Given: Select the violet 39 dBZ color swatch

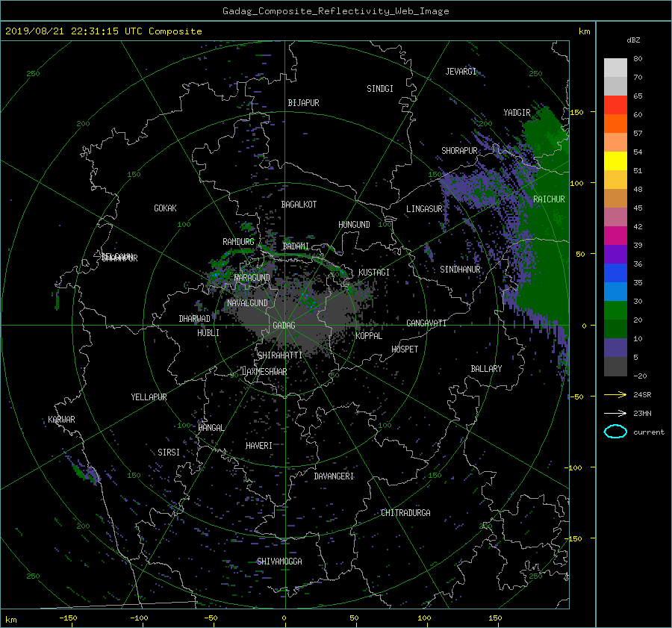Looking at the screenshot, I should [615, 254].
